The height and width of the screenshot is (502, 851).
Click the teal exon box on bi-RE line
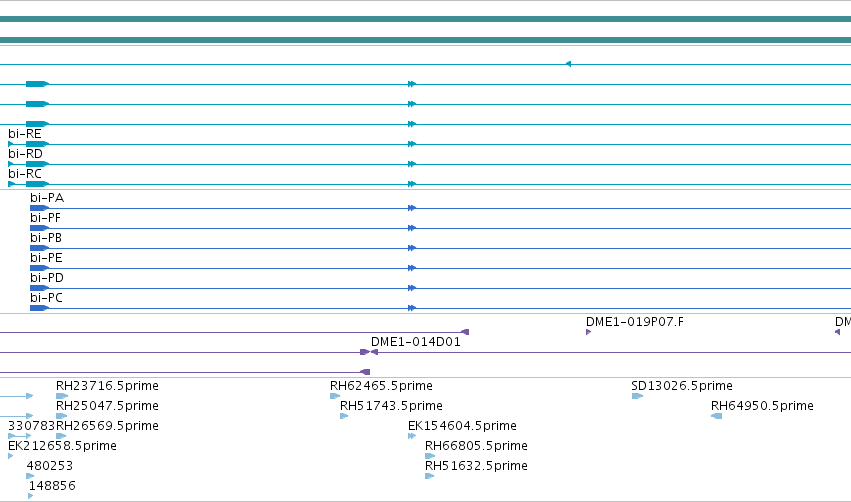point(37,144)
